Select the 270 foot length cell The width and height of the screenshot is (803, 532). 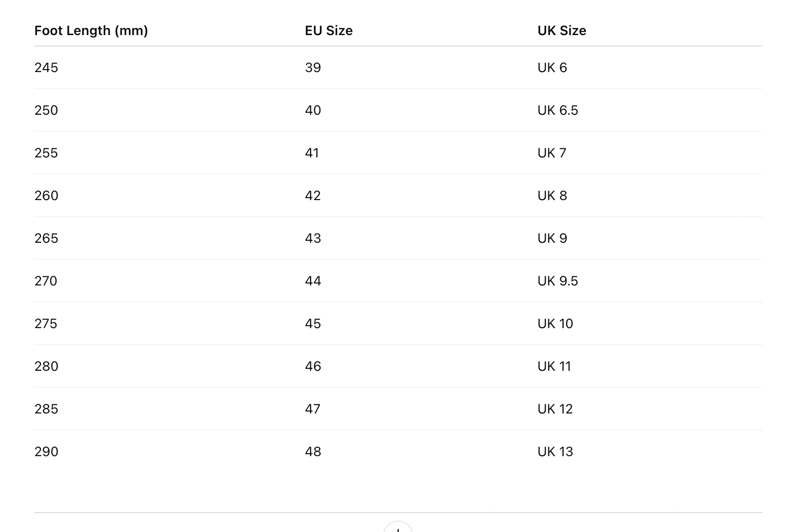[46, 281]
